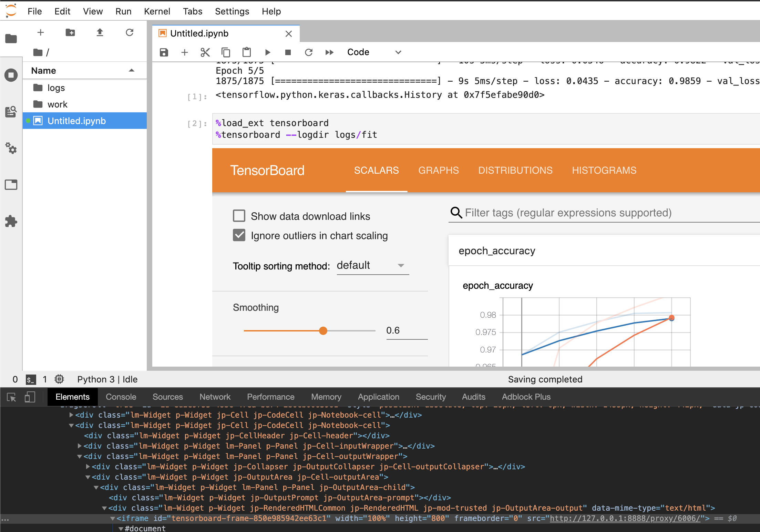This screenshot has height=532, width=760.
Task: Open the Commands palette sidebar icon
Action: (x=11, y=112)
